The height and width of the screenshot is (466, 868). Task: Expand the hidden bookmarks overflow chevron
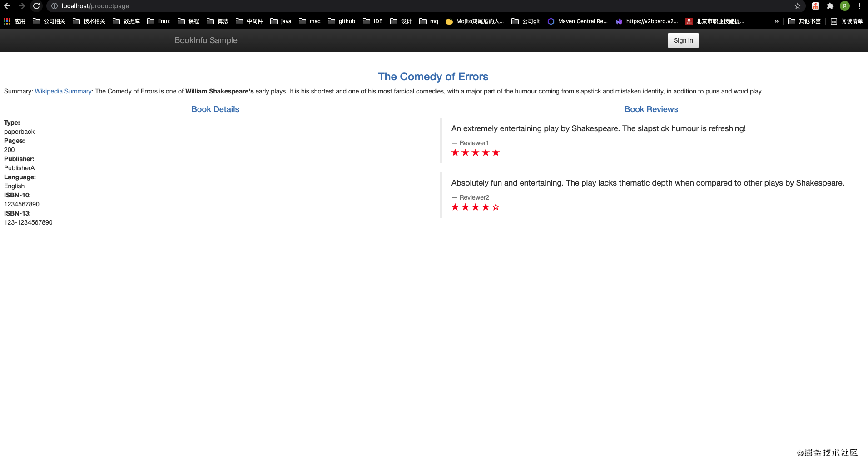(777, 21)
